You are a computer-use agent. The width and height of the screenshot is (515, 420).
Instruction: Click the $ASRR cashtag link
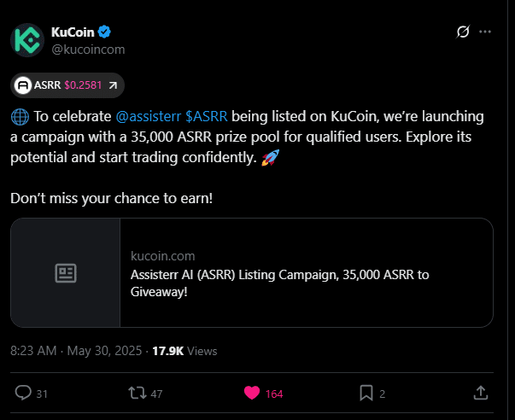tap(207, 116)
